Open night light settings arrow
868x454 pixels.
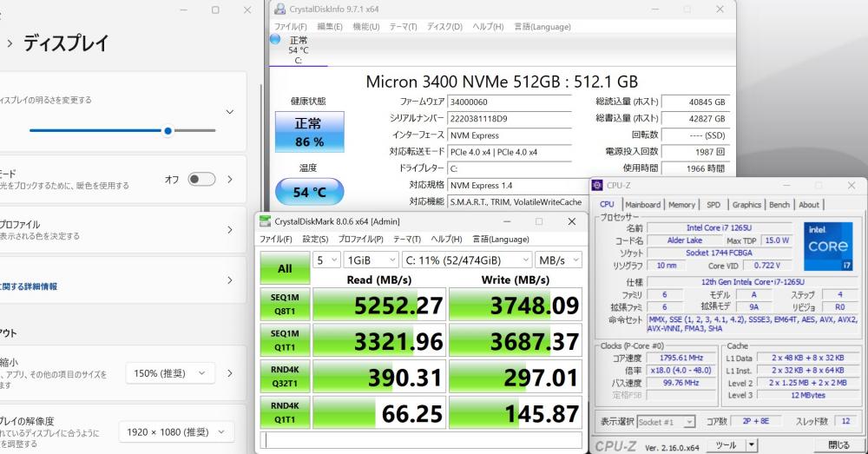coord(230,180)
